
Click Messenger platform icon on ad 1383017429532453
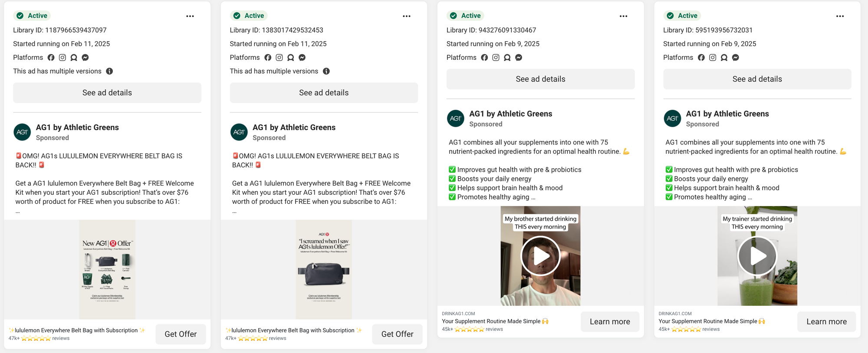coord(302,57)
